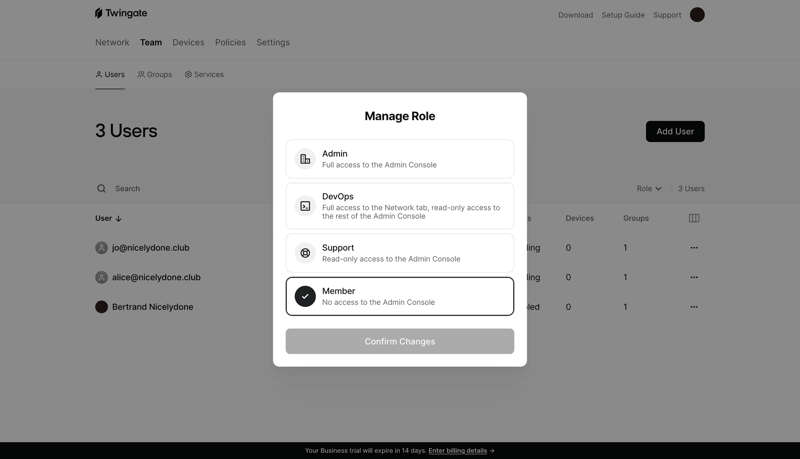800x459 pixels.
Task: Switch to the Services subtab
Action: click(204, 74)
